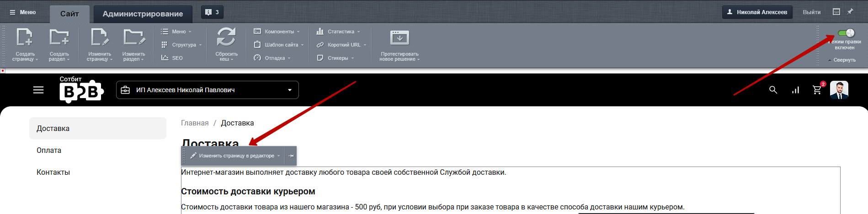Expand the Создать страницу dropdown arrow
Viewport: 868px width, 214px height.
tap(37, 60)
